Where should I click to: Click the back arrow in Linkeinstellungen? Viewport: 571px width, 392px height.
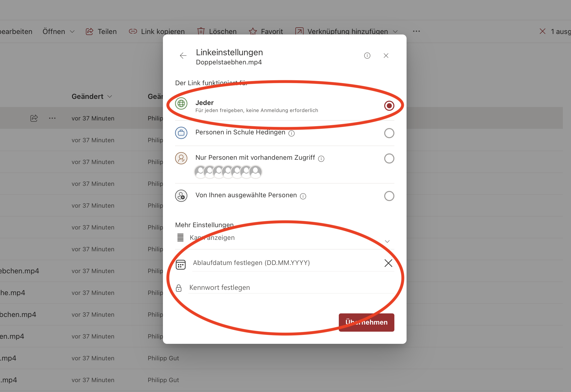click(183, 56)
